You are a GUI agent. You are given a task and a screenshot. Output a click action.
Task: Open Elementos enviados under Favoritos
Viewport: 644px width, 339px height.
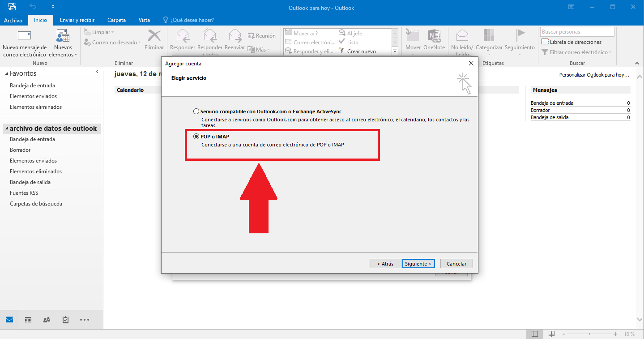click(33, 96)
